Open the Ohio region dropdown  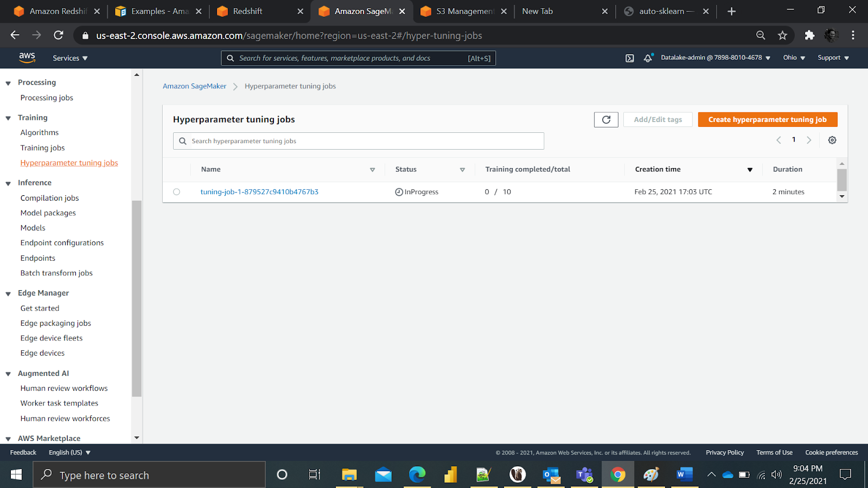tap(794, 57)
